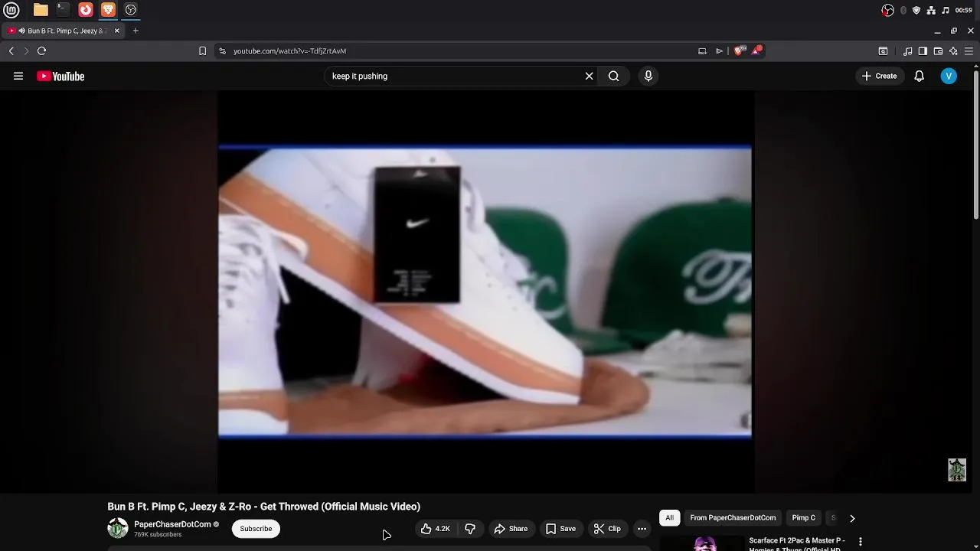Launch the Files folder from panel
Image resolution: width=980 pixels, height=551 pixels.
pyautogui.click(x=41, y=10)
